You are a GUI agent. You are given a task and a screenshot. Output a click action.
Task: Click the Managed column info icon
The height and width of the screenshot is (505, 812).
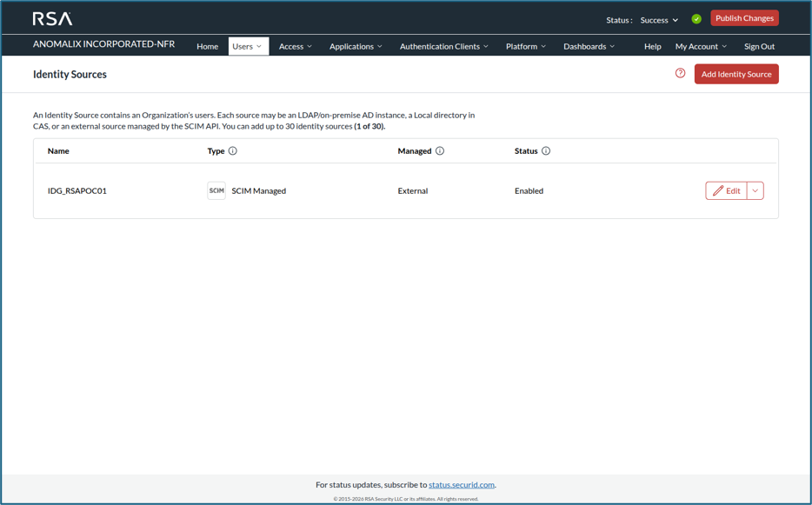(440, 150)
